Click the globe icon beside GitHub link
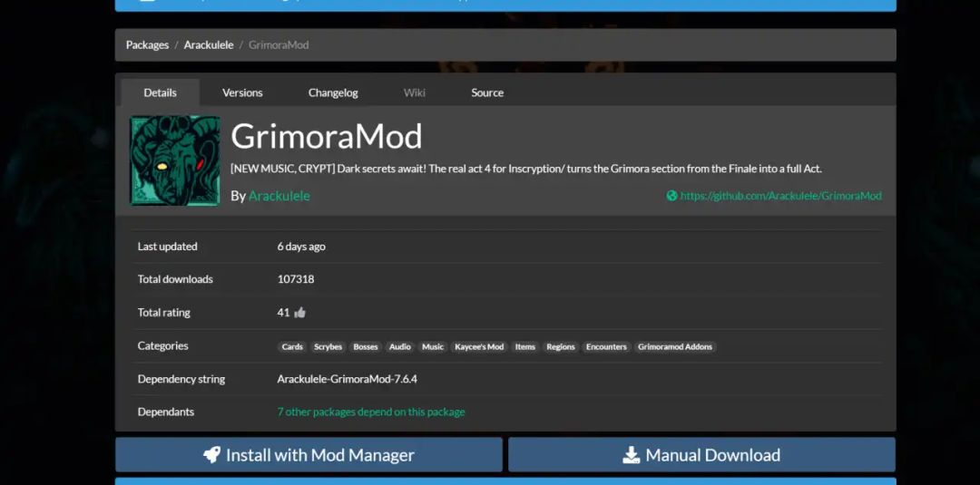Image resolution: width=980 pixels, height=485 pixels. [x=671, y=196]
